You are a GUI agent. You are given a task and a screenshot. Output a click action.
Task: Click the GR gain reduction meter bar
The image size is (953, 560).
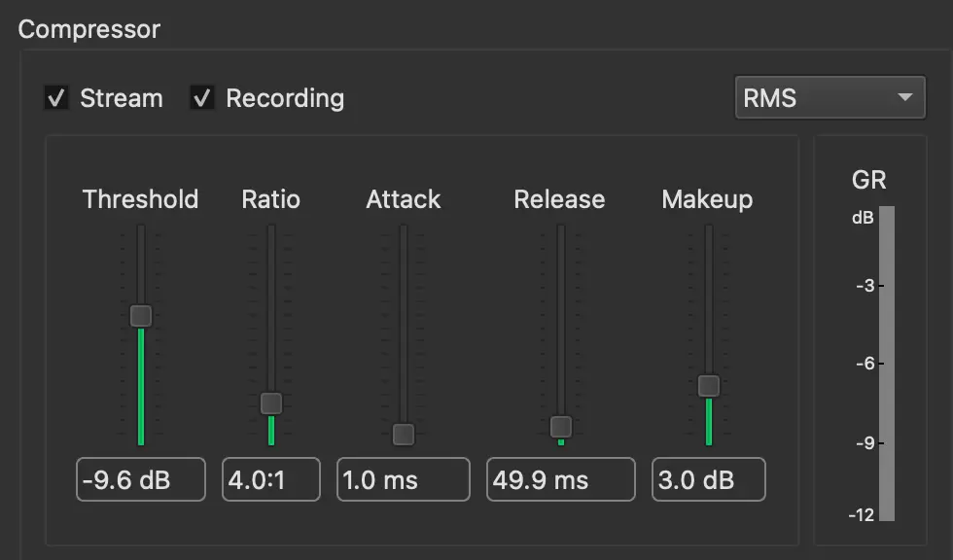click(886, 365)
